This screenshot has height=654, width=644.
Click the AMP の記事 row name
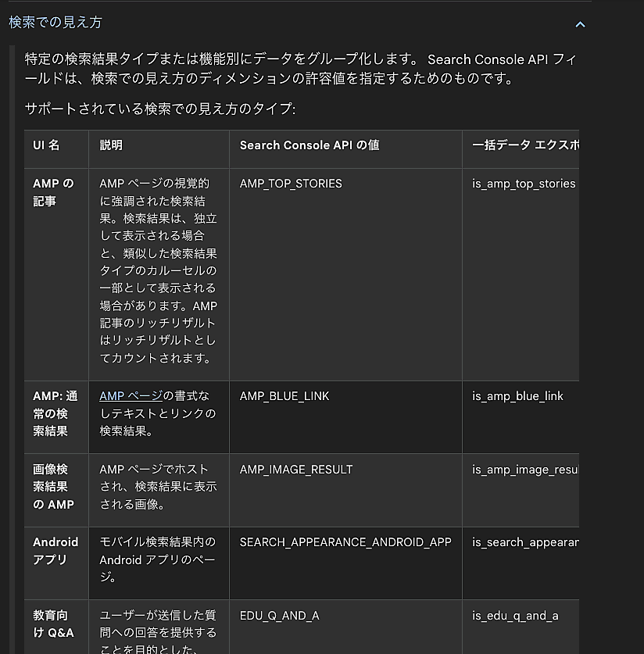coord(53,192)
